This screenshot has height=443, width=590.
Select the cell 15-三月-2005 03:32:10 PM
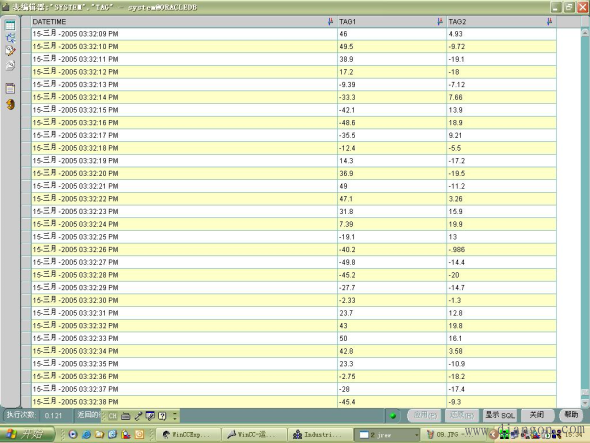pyautogui.click(x=184, y=47)
